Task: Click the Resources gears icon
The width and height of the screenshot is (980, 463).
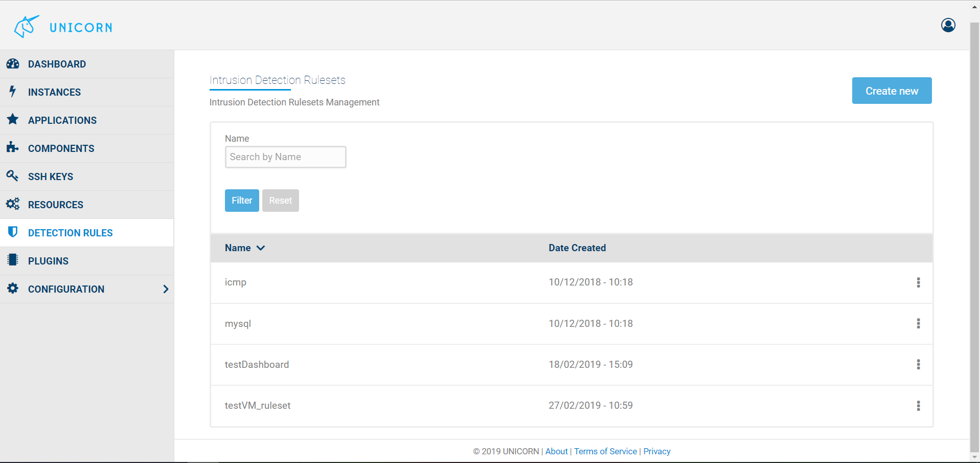Action: click(13, 204)
